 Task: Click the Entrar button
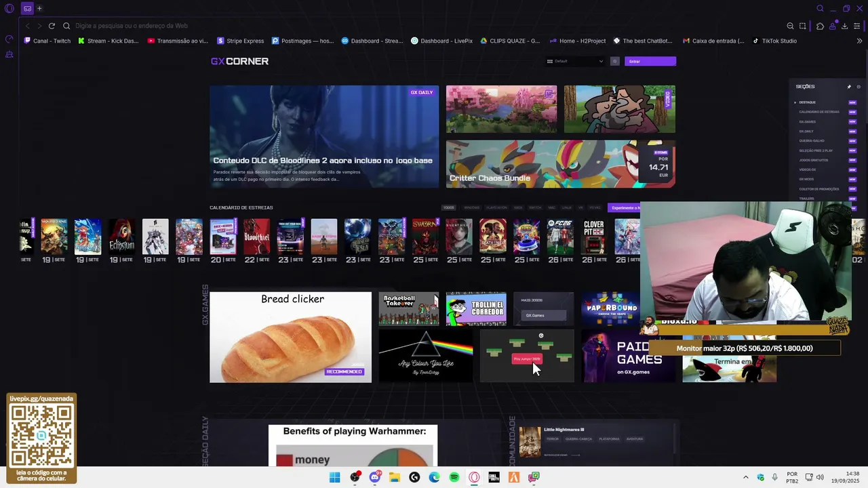click(650, 61)
